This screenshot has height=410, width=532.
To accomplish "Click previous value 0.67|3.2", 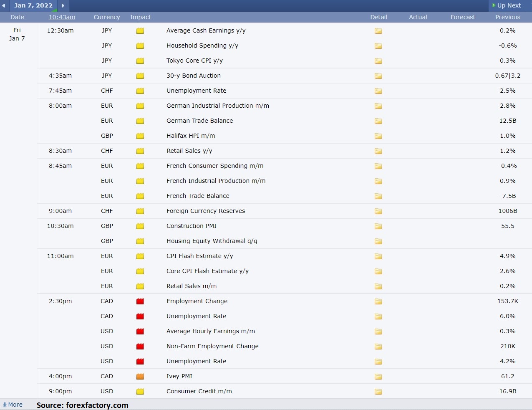I will [x=508, y=76].
